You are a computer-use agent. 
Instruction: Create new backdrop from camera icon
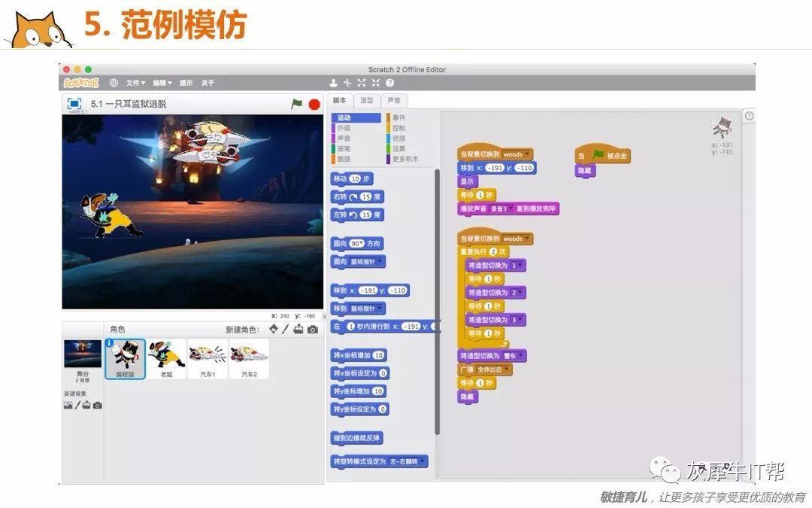97,406
